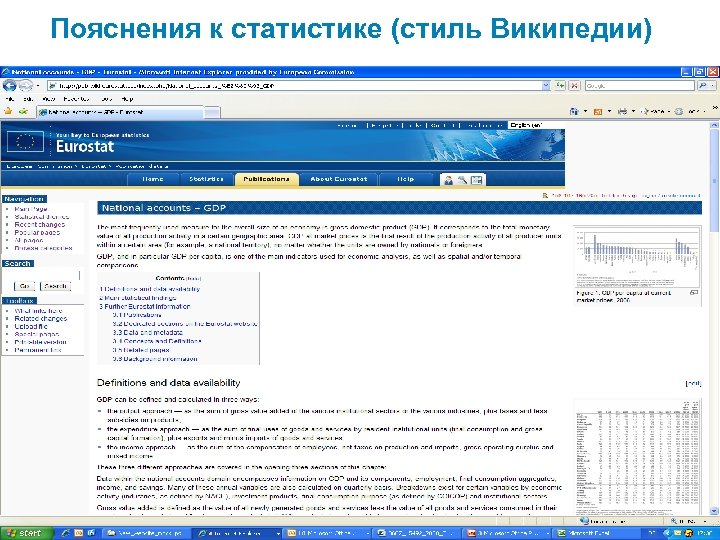
Task: Select the National accounts - GDP browser tab
Action: [120, 112]
